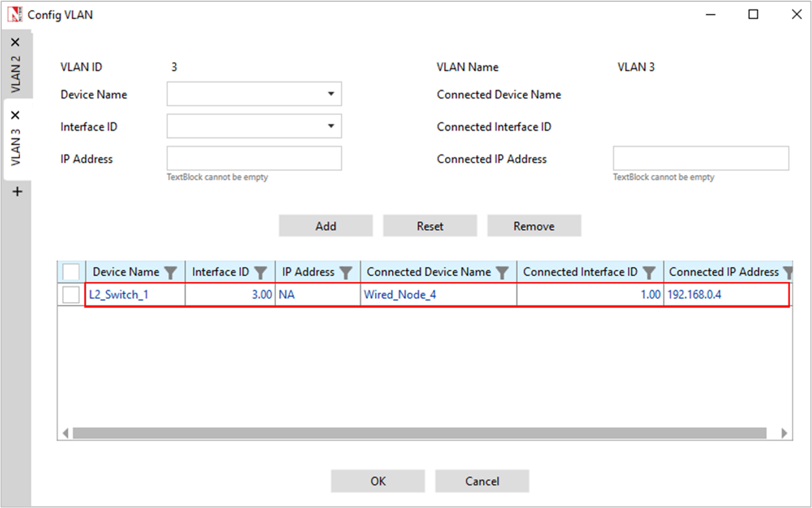This screenshot has height=508, width=812.
Task: Focus the IP Address text field
Action: [254, 159]
